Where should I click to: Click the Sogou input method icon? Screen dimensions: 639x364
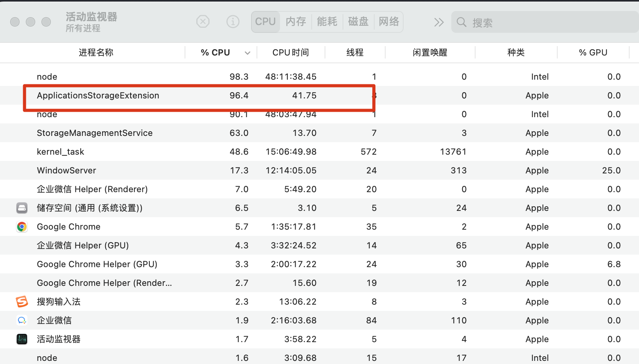coord(22,302)
